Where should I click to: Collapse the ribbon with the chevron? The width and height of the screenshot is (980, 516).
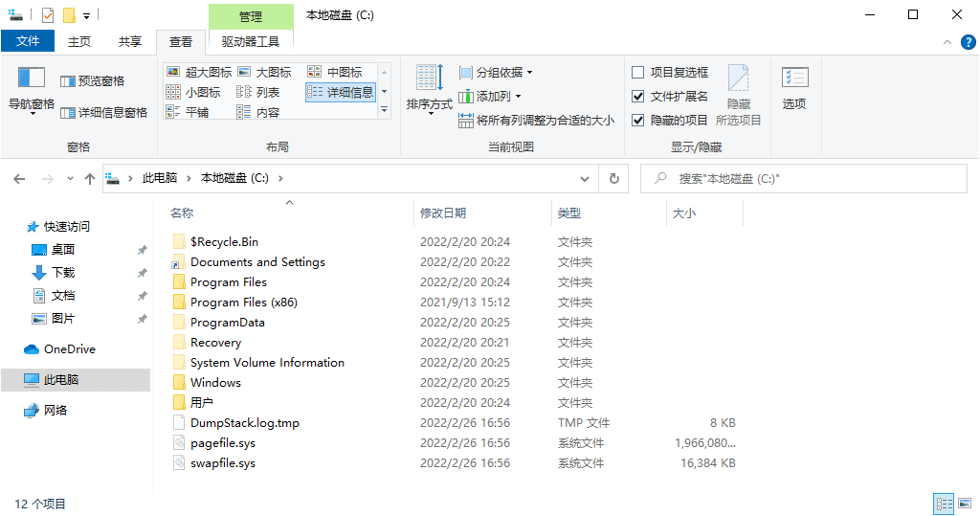tap(947, 42)
